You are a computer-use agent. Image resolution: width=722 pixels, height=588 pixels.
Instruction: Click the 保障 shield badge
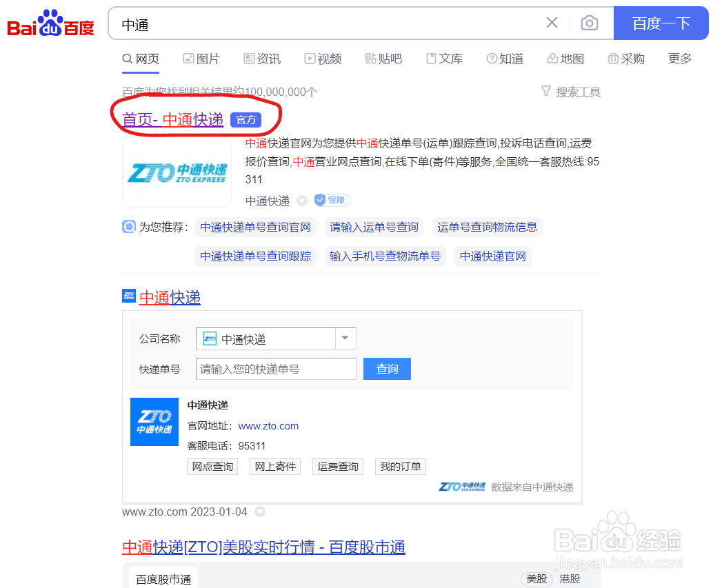coord(332,201)
